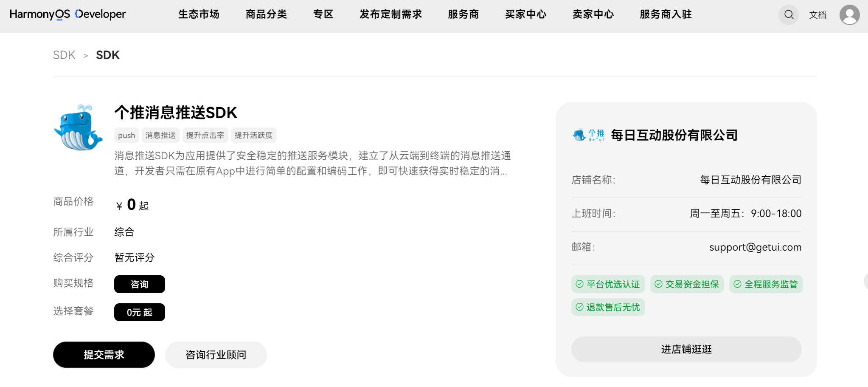Click 咨询行业顾问 button

pyautogui.click(x=216, y=355)
